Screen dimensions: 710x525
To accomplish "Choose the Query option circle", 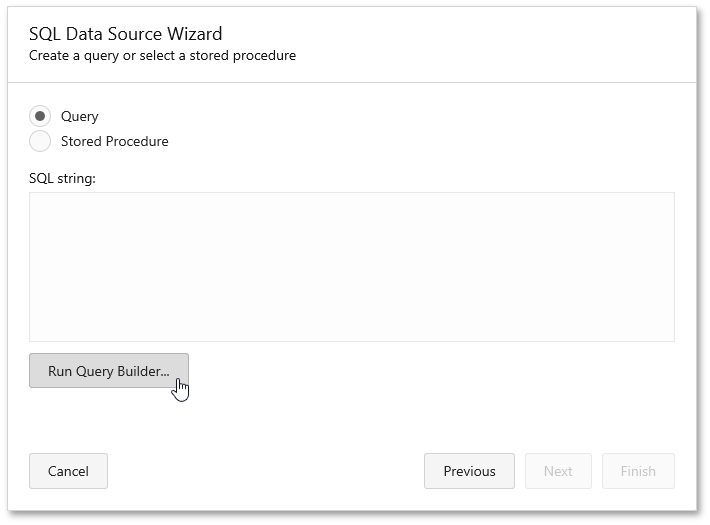I will tap(40, 116).
